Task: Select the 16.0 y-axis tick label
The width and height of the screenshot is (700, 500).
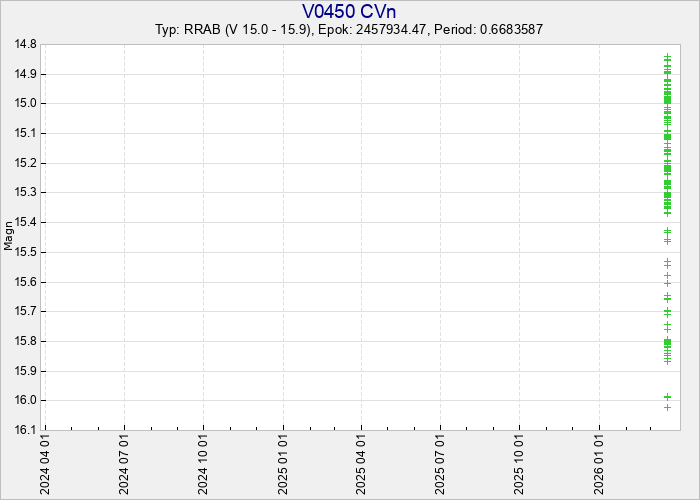Action: click(25, 401)
